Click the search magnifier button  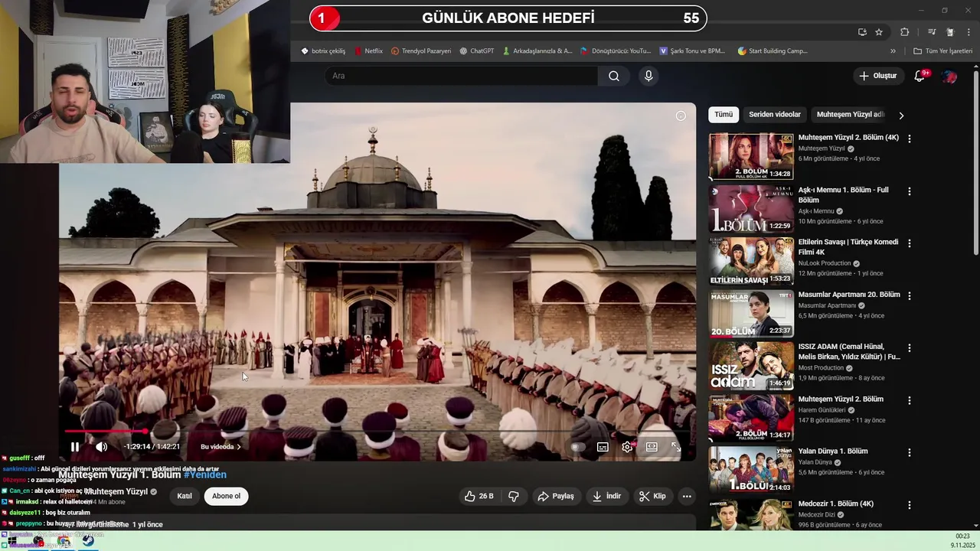[x=614, y=76]
